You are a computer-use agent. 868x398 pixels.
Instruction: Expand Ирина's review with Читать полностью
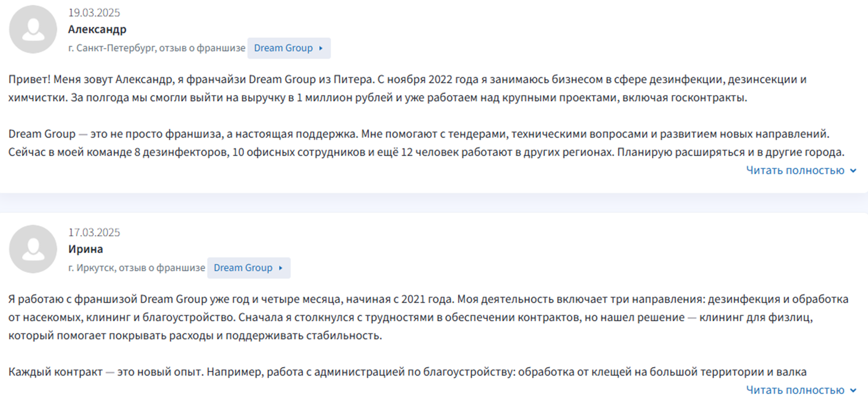point(801,390)
